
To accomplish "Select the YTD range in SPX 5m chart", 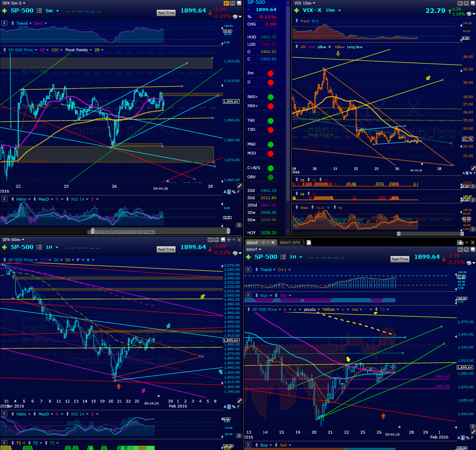I will coord(104,232).
